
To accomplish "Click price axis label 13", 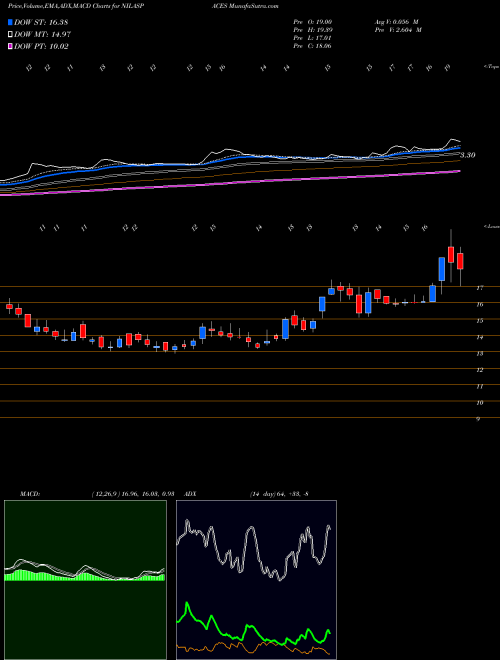I will (479, 354).
